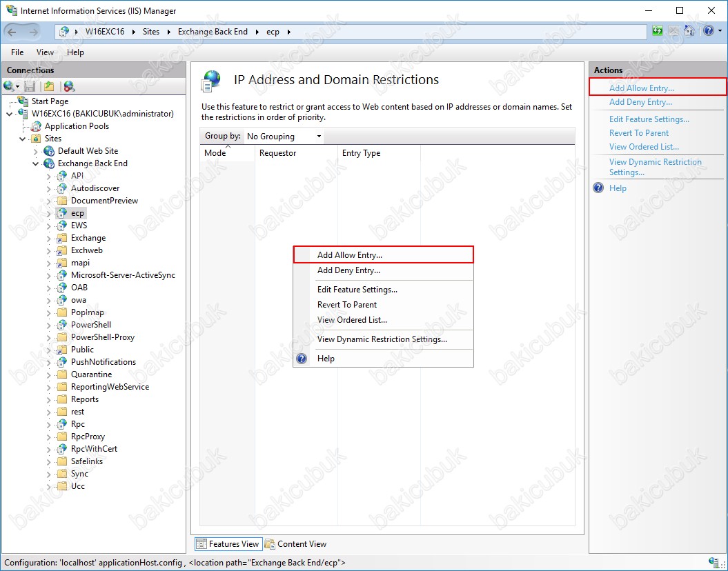Choose View Ordered List in context menu
Screen dimensions: 728x571
pos(383,319)
